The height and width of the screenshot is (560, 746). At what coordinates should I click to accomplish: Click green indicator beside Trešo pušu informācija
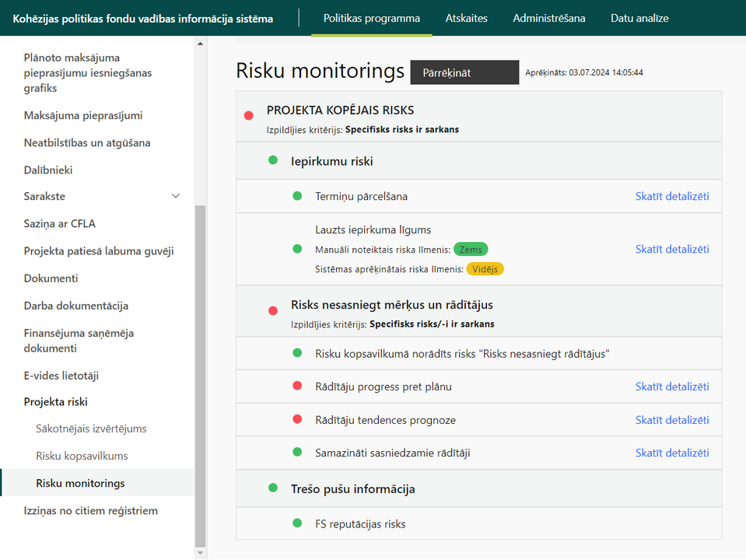point(272,488)
